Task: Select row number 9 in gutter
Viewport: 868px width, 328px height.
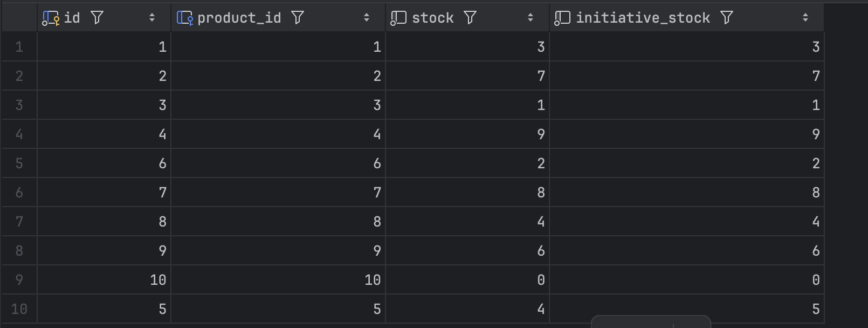Action: coord(19,280)
